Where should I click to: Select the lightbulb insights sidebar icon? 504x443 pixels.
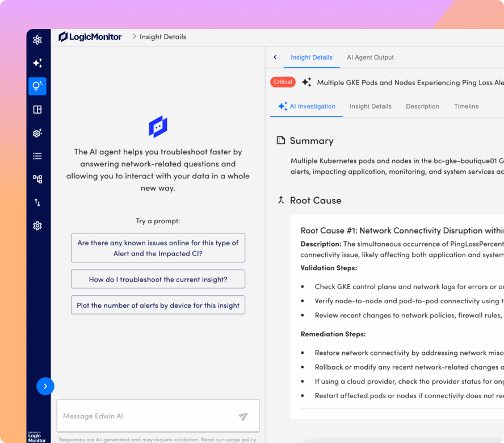click(x=37, y=86)
